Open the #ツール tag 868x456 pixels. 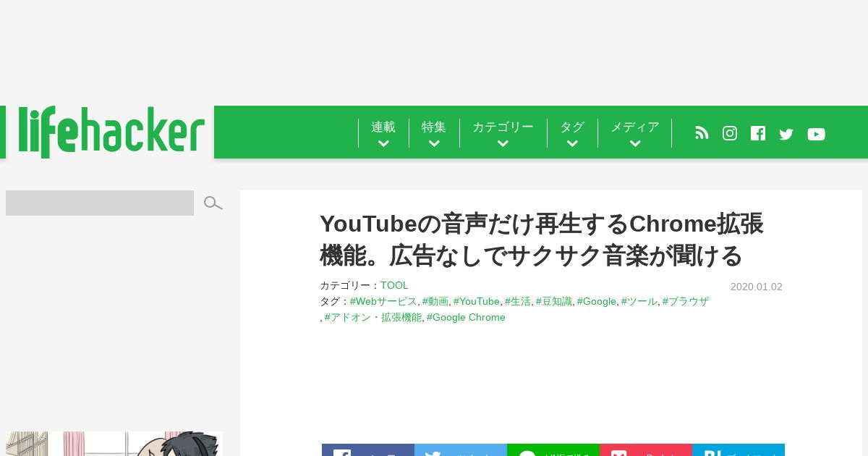click(x=639, y=302)
